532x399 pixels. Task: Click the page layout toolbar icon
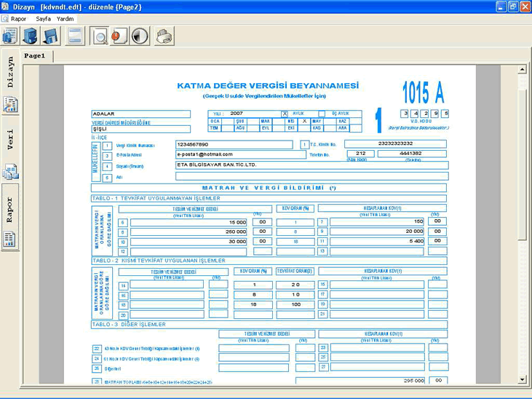pyautogui.click(x=74, y=35)
